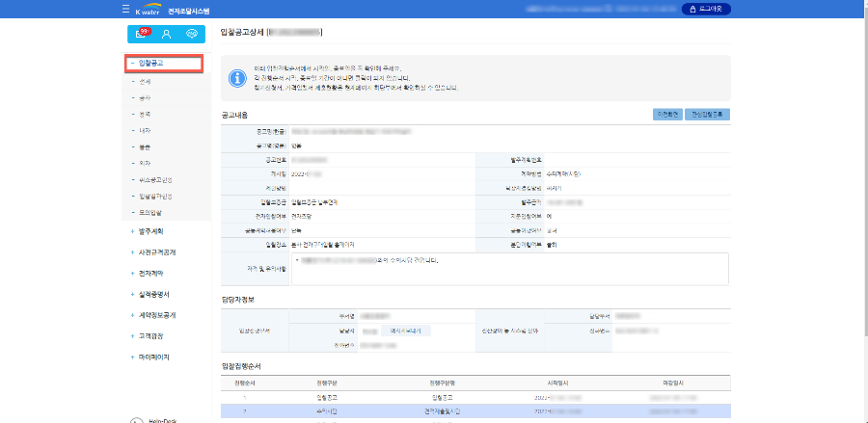The image size is (868, 423).
Task: Select the 모의입찰 submenu item
Action: pos(150,212)
